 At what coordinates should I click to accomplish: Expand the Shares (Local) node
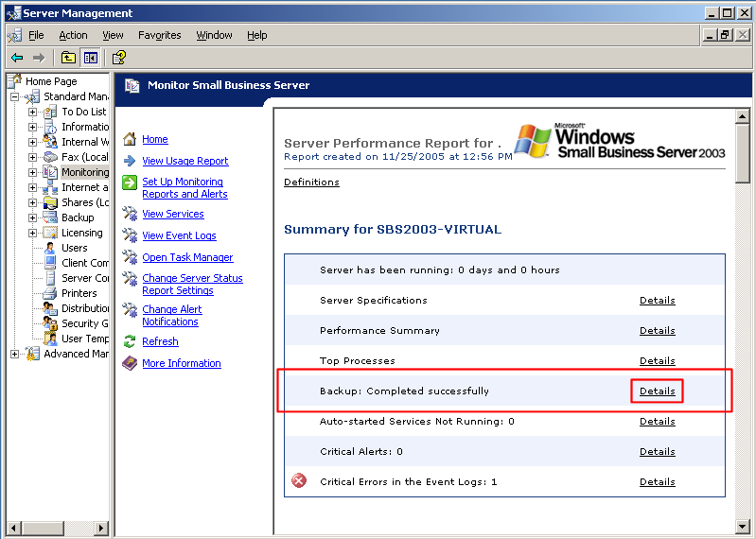coord(32,202)
